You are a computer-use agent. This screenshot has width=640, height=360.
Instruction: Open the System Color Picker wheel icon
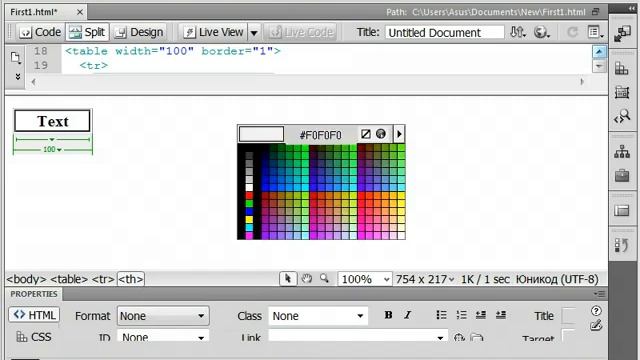tap(381, 134)
